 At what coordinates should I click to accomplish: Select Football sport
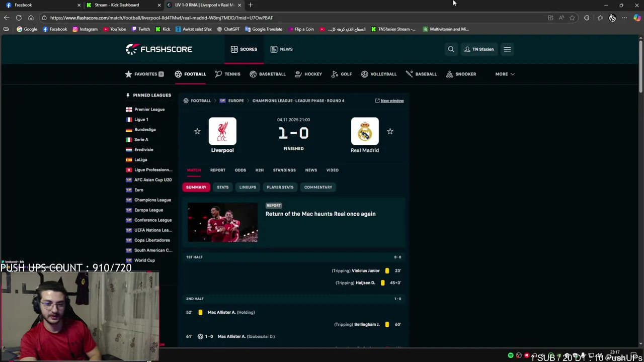click(x=190, y=74)
